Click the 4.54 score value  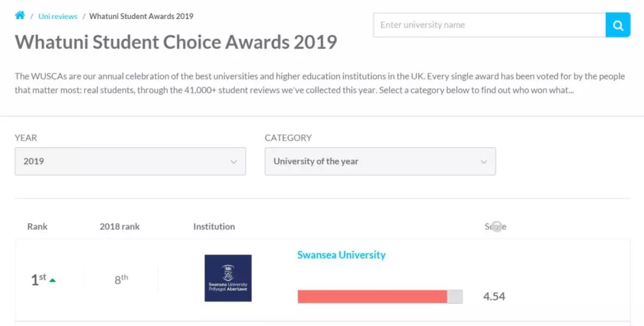point(494,296)
